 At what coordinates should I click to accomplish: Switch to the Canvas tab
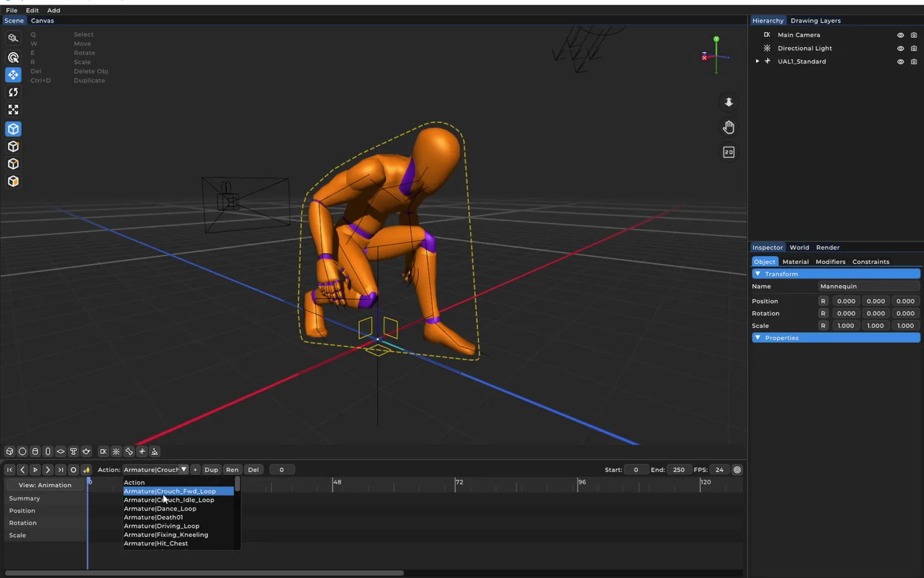(x=42, y=21)
